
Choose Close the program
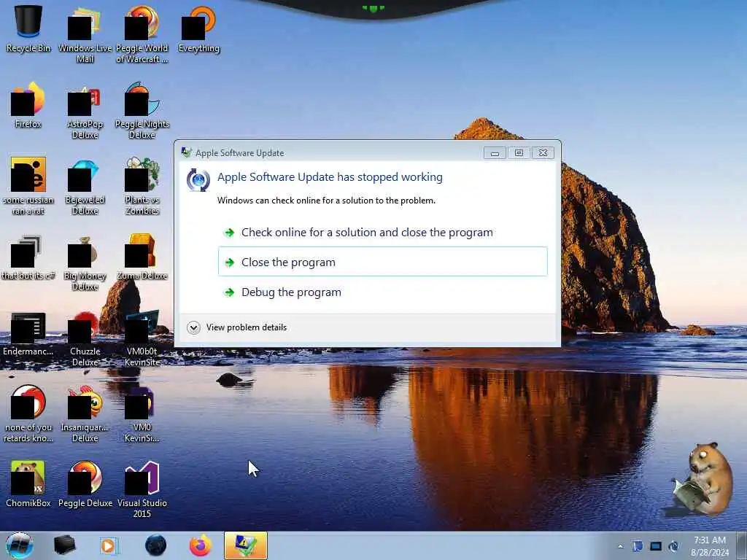(x=383, y=262)
